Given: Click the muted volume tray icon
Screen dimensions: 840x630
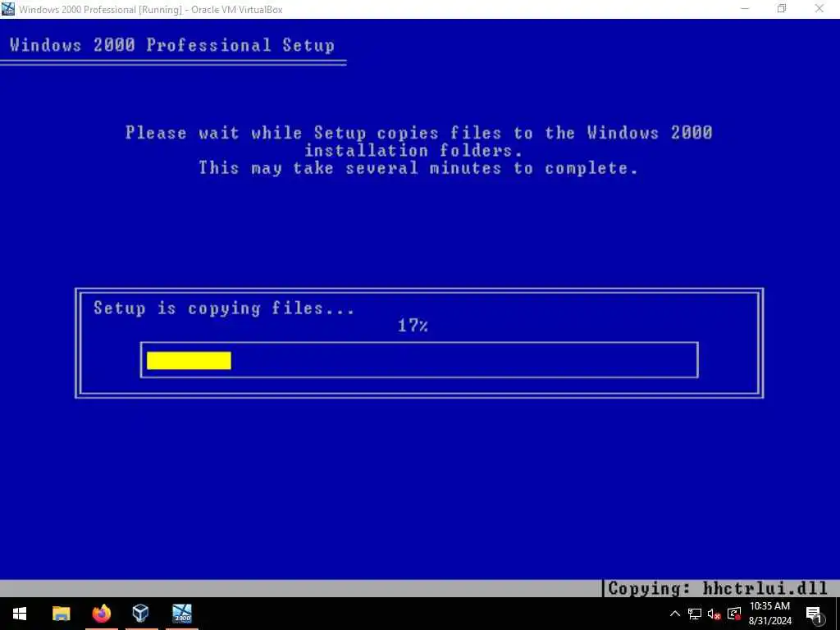Looking at the screenshot, I should (714, 614).
